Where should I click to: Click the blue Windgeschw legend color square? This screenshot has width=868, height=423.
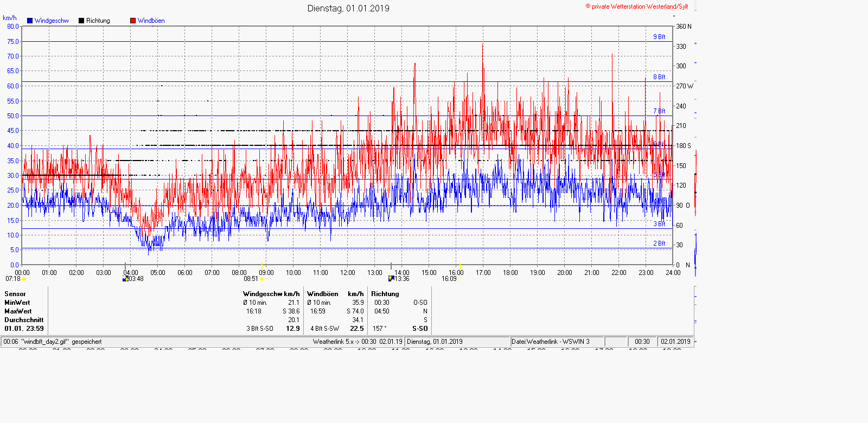pyautogui.click(x=30, y=21)
